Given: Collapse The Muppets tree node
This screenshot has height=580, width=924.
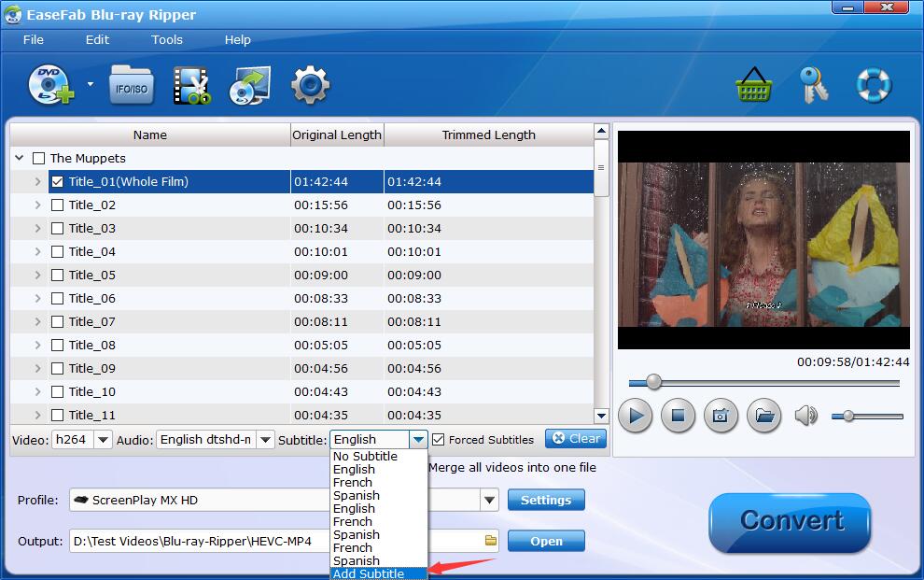Looking at the screenshot, I should tap(20, 158).
